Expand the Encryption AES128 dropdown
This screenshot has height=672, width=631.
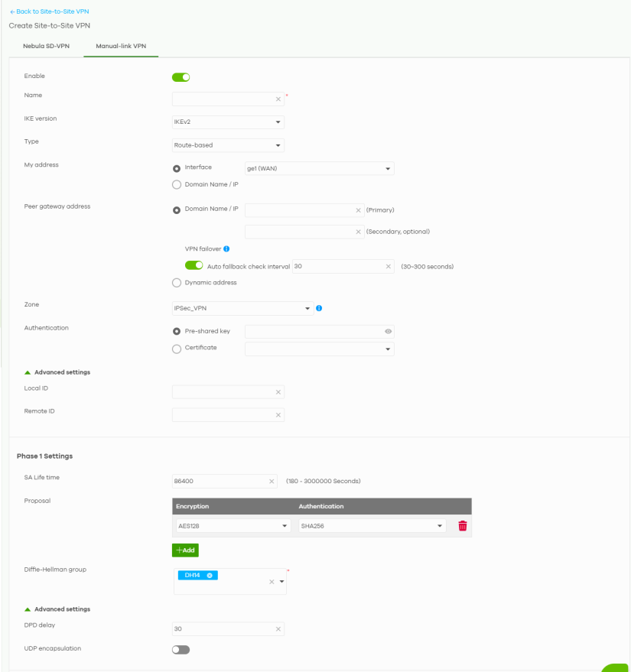tap(232, 526)
